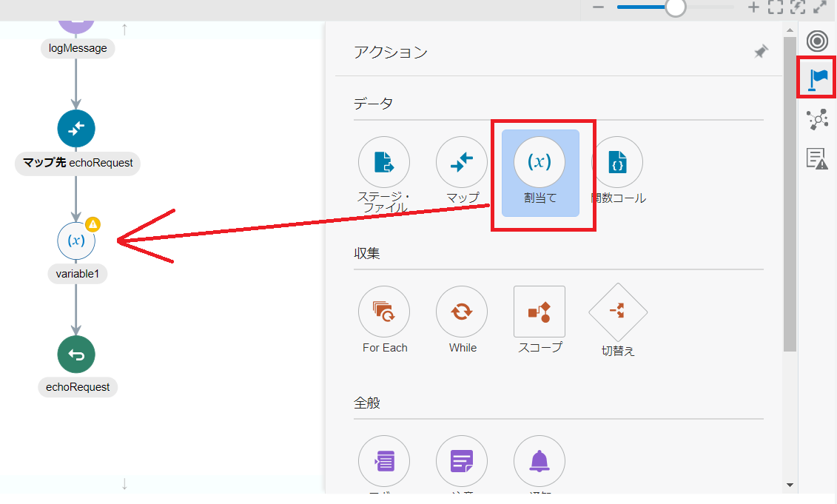The image size is (837, 504).
Task: Click the diagonal arrows fullscreen icon
Action: pyautogui.click(x=820, y=7)
